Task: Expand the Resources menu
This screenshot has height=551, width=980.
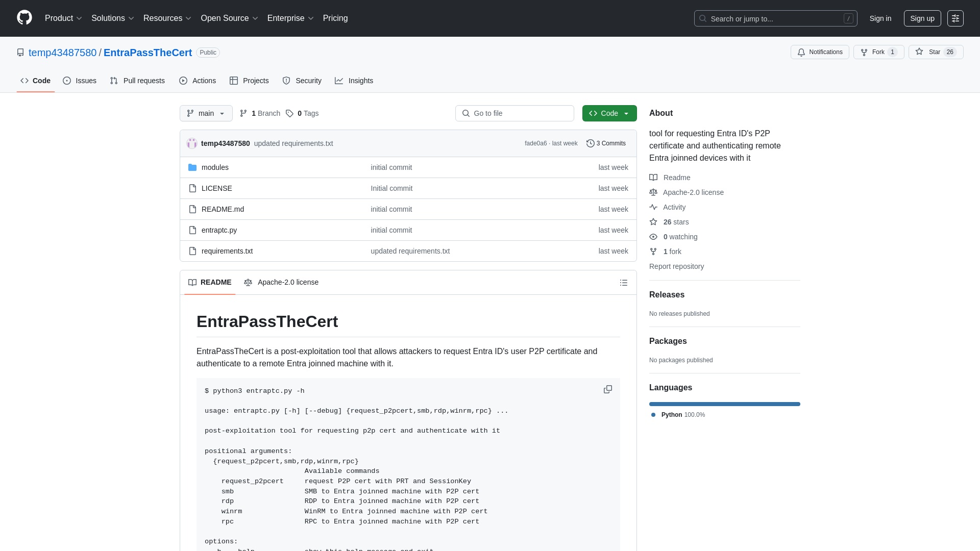Action: click(167, 18)
